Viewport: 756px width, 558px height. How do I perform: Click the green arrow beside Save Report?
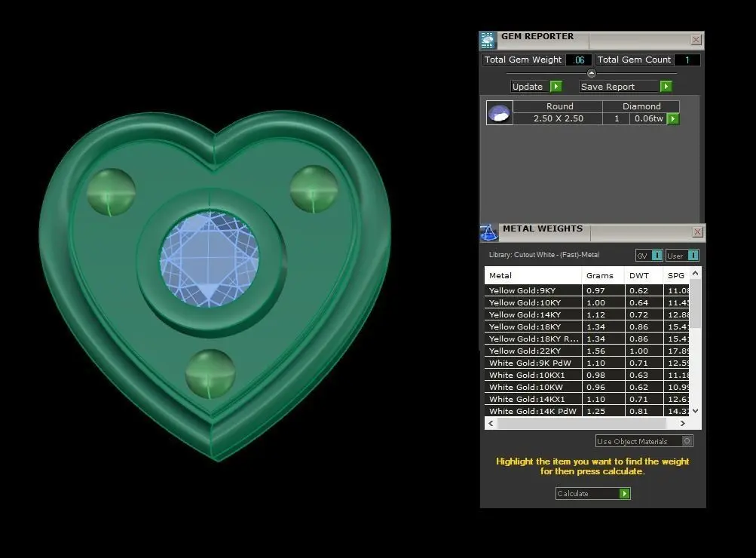pyautogui.click(x=666, y=86)
